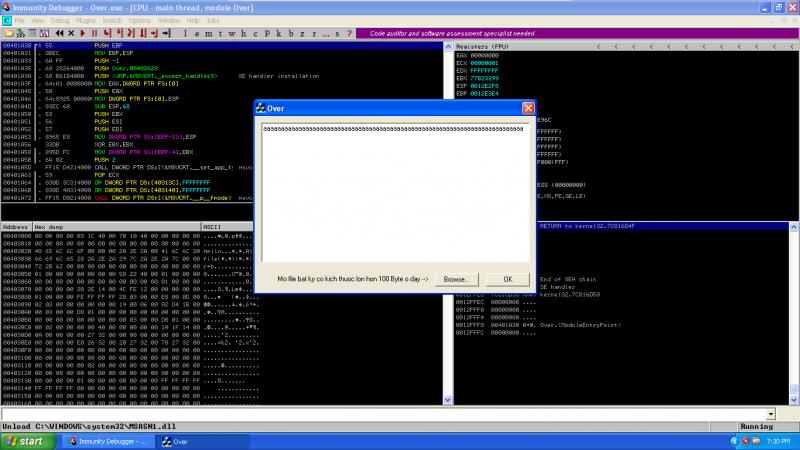Image resolution: width=800 pixels, height=450 pixels.
Task: Click the Restart program rewind icon
Action: [60, 33]
